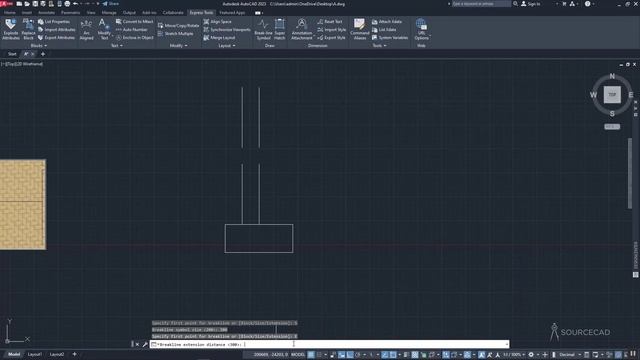Screen dimensions: 640x360
Task: Click the Reset Text dimension tool
Action: [330, 22]
